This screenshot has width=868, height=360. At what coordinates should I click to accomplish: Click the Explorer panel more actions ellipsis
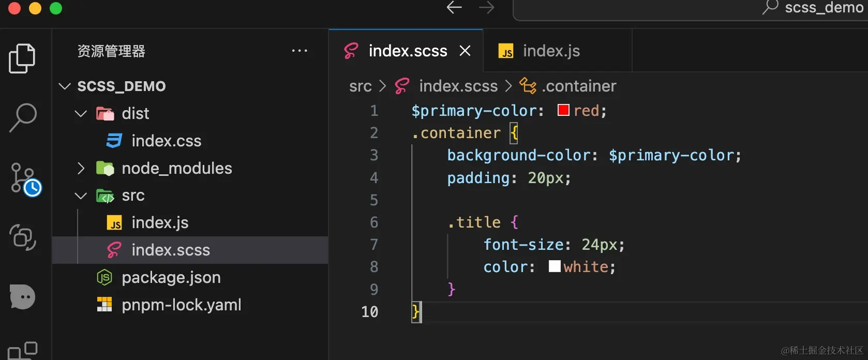tap(300, 51)
